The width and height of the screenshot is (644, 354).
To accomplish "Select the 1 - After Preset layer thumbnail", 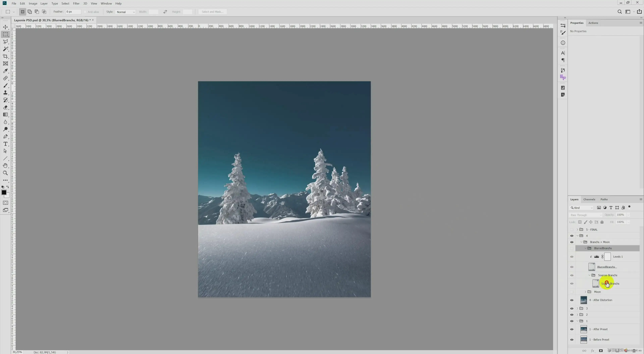I will [583, 329].
